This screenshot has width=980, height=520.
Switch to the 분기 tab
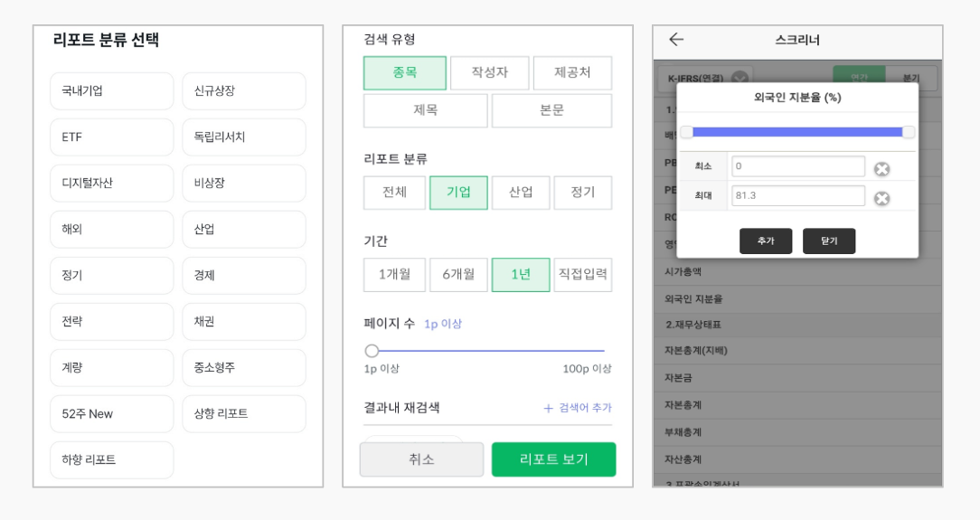point(910,78)
